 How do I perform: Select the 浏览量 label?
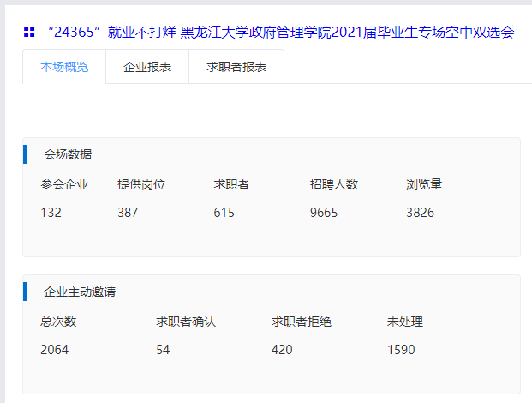424,184
